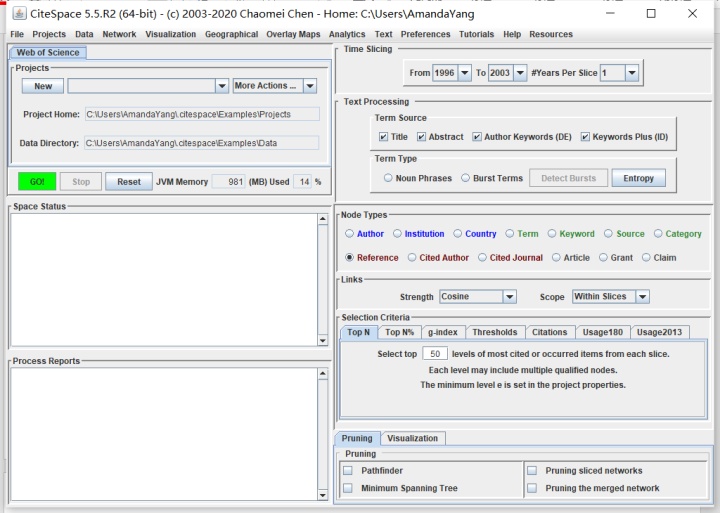Select the Noun Phrases radio button
This screenshot has height=513, width=720.
(x=388, y=178)
